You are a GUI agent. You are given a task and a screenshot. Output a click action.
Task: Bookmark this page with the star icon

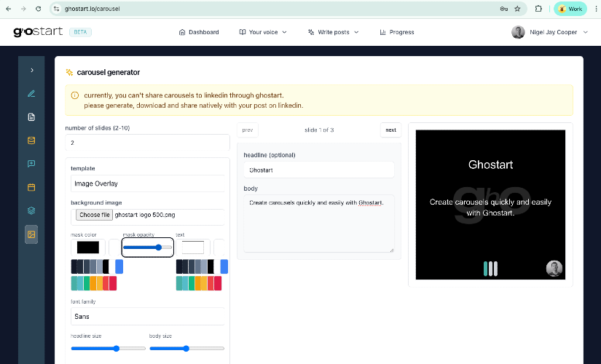517,9
